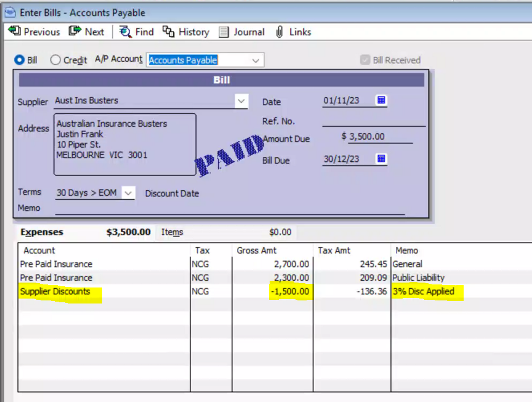The height and width of the screenshot is (402, 532).
Task: Click the supplier Address text box
Action: 125,144
